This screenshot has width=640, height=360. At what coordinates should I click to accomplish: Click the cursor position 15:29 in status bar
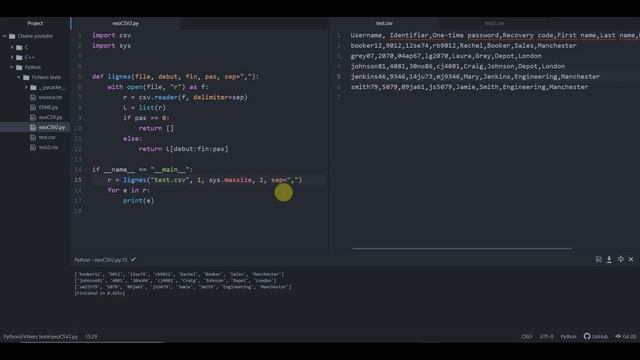tap(91, 337)
